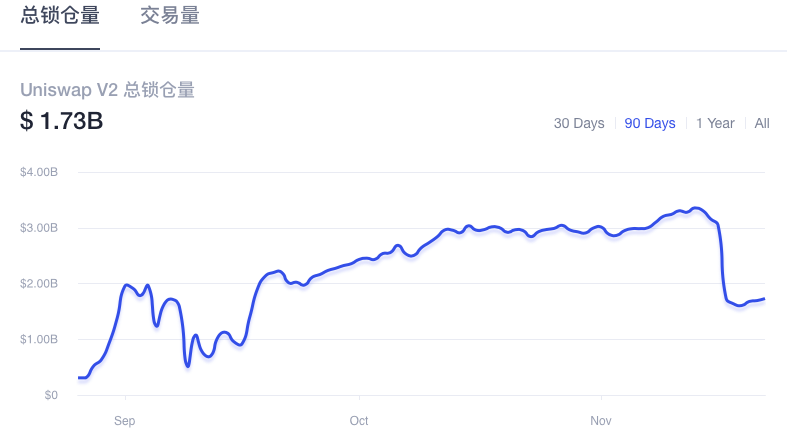Click the $ 1.73B total value
This screenshot has width=787, height=431.
(61, 121)
